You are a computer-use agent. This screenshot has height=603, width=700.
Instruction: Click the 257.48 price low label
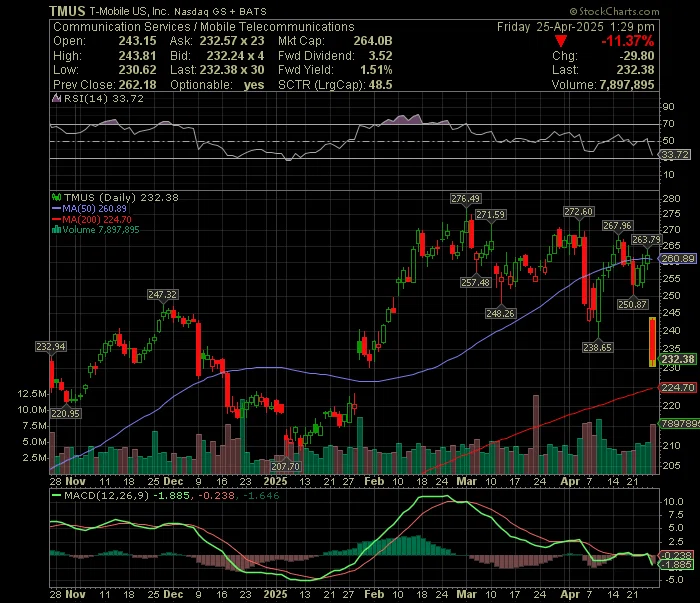pyautogui.click(x=475, y=282)
